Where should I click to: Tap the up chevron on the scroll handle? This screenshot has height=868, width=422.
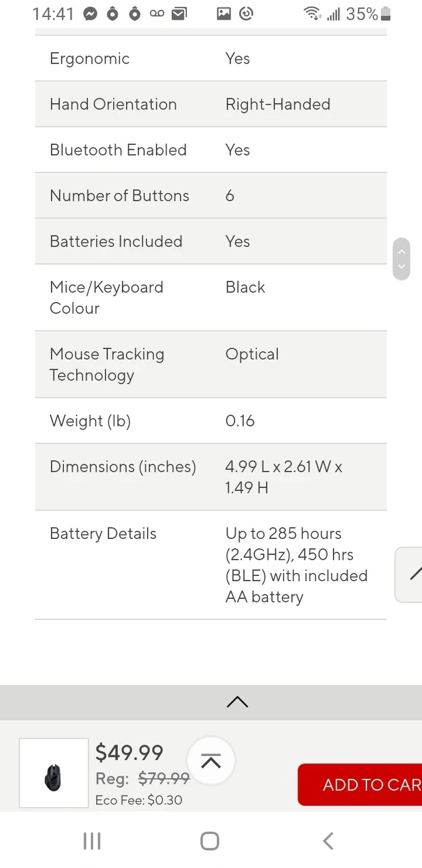click(401, 251)
